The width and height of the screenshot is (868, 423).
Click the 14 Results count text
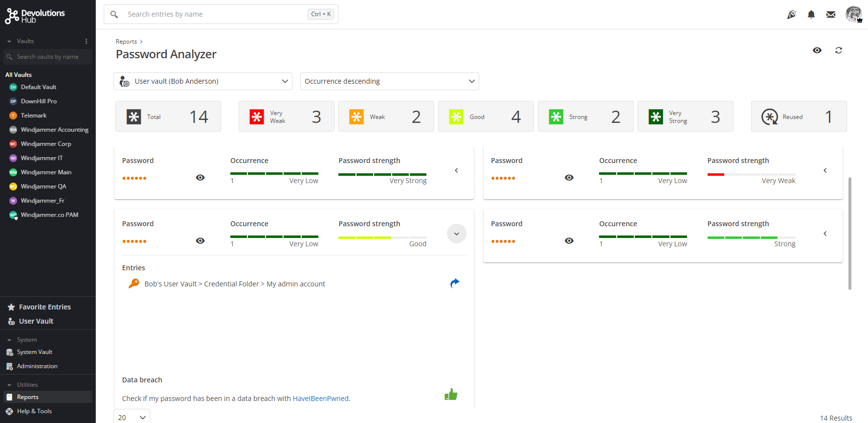tap(836, 418)
